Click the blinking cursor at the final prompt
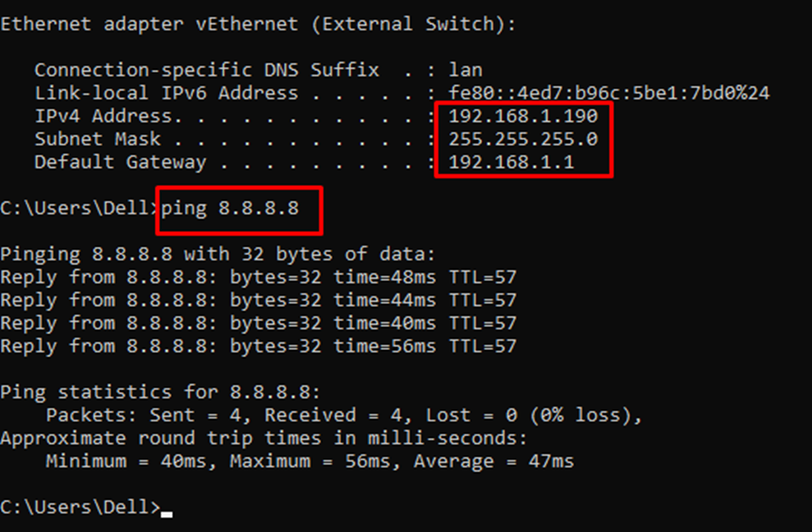The height and width of the screenshot is (532, 812). [x=166, y=514]
